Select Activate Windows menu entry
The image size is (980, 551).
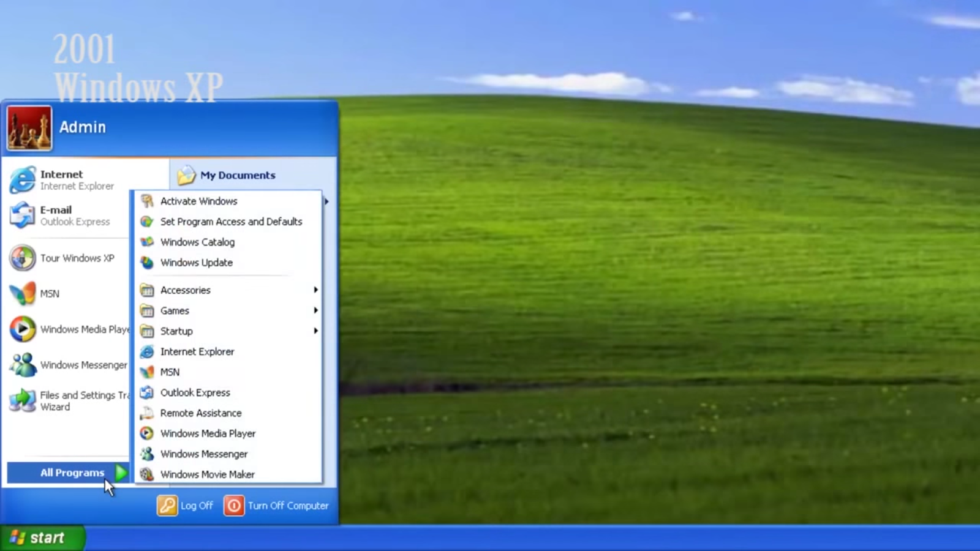tap(228, 201)
